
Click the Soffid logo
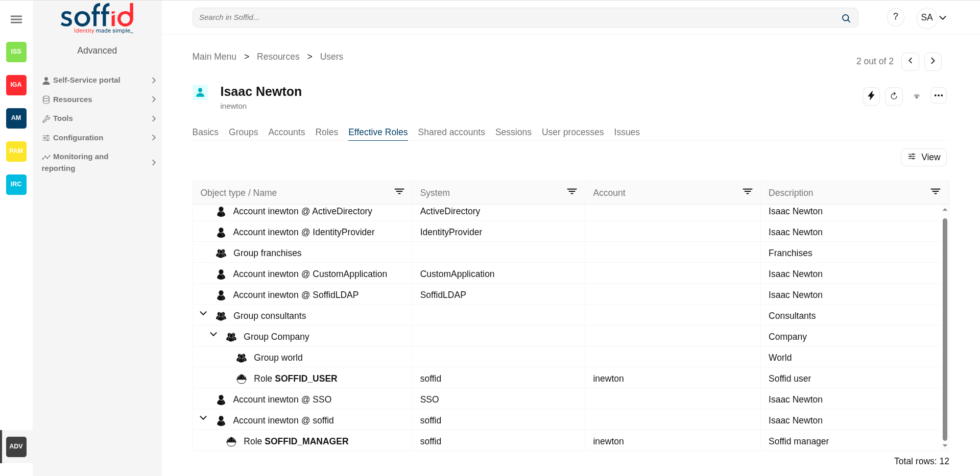click(x=97, y=18)
